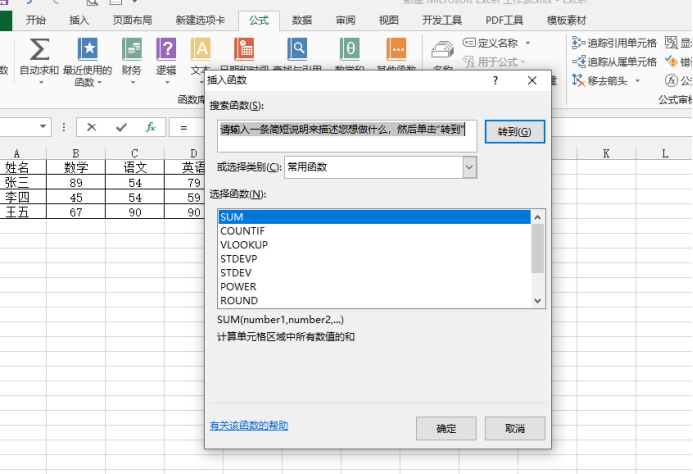Switch to the PDF工具 tab
The image size is (693, 474).
pyautogui.click(x=504, y=20)
